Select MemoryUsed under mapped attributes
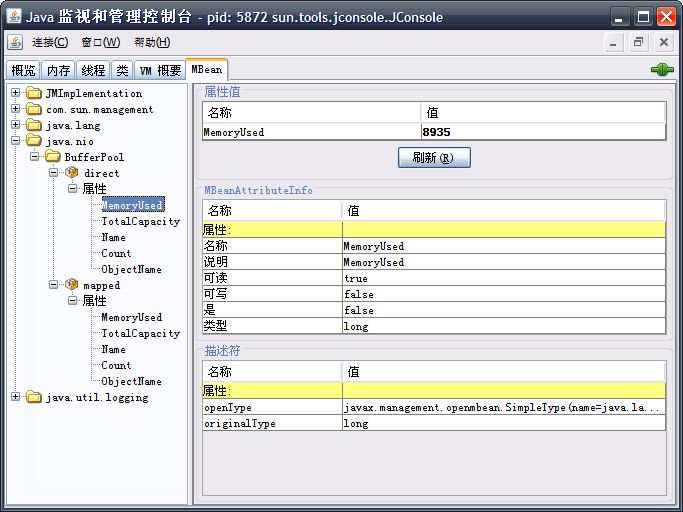This screenshot has height=512, width=683. click(131, 317)
